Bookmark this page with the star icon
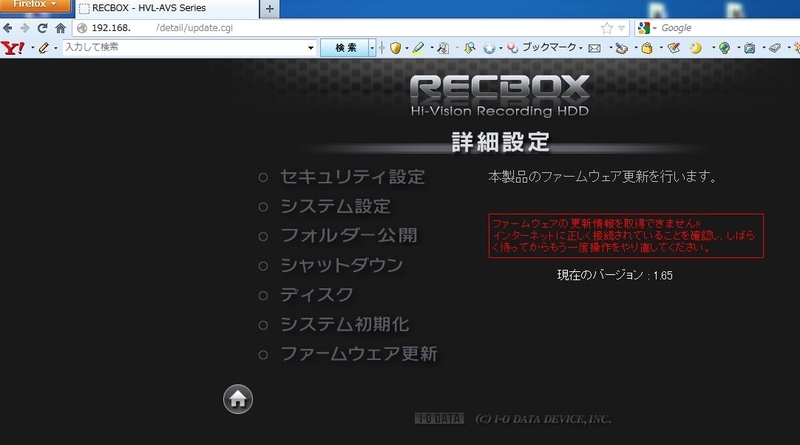The width and height of the screenshot is (800, 445). pos(606,28)
